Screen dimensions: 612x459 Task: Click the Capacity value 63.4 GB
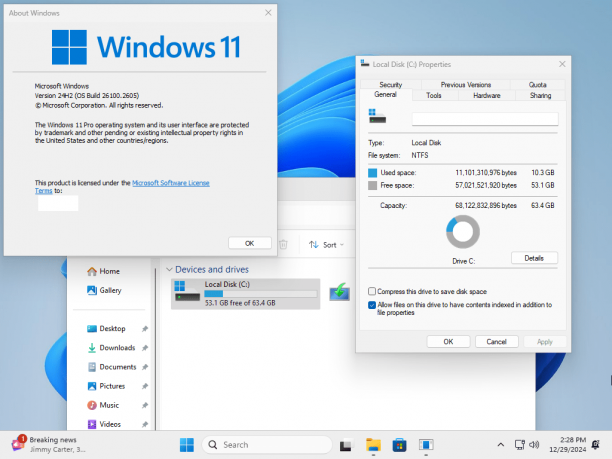[x=543, y=205]
